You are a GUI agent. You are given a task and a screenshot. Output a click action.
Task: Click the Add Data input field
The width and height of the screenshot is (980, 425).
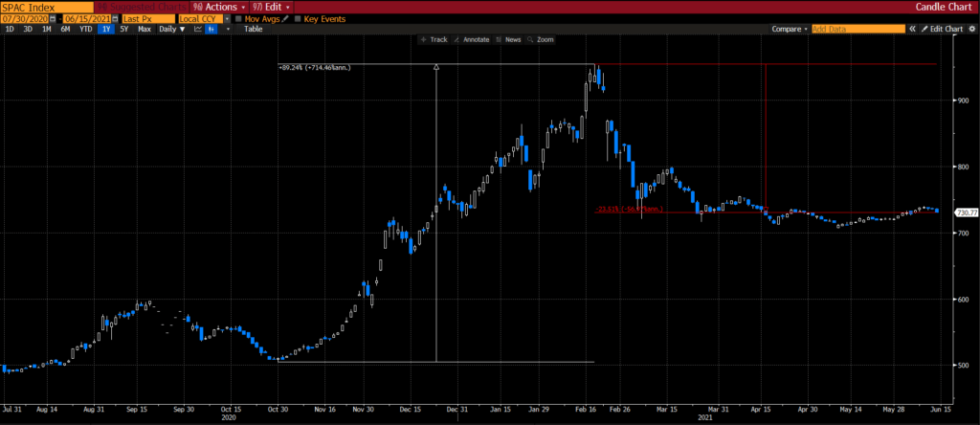click(x=858, y=29)
